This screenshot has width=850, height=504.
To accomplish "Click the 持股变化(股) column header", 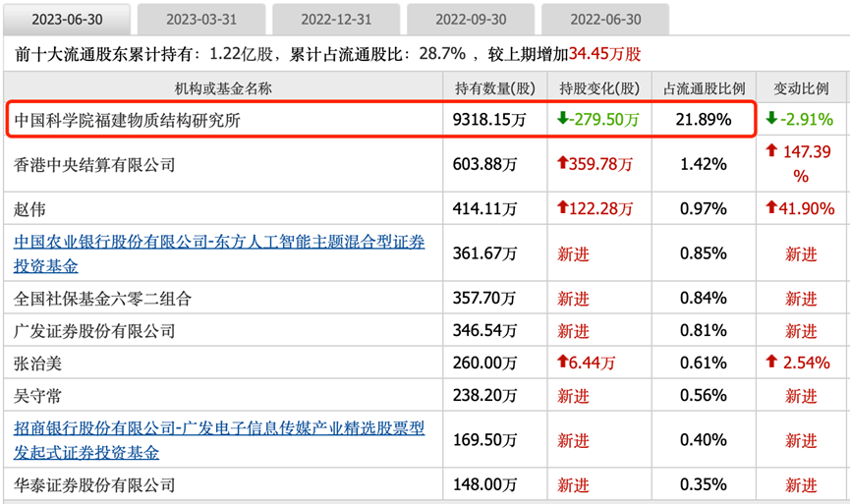I will pyautogui.click(x=599, y=88).
